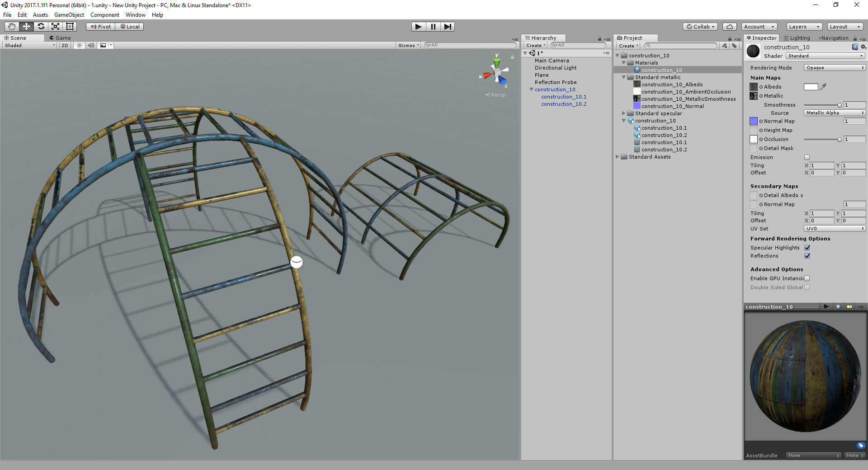This screenshot has height=470, width=868.
Task: Open the Source Metallic Alpha dropdown
Action: click(x=835, y=113)
